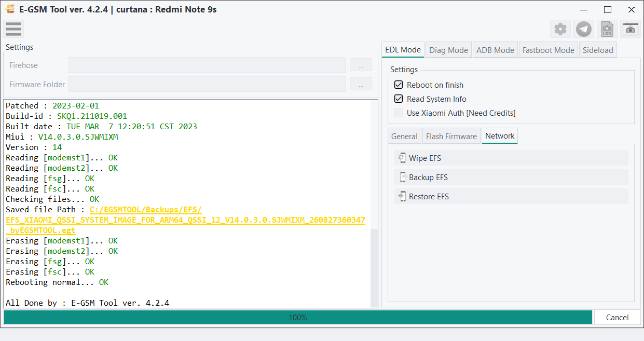Click the Firmware Folder input field
The width and height of the screenshot is (644, 341).
(x=207, y=84)
